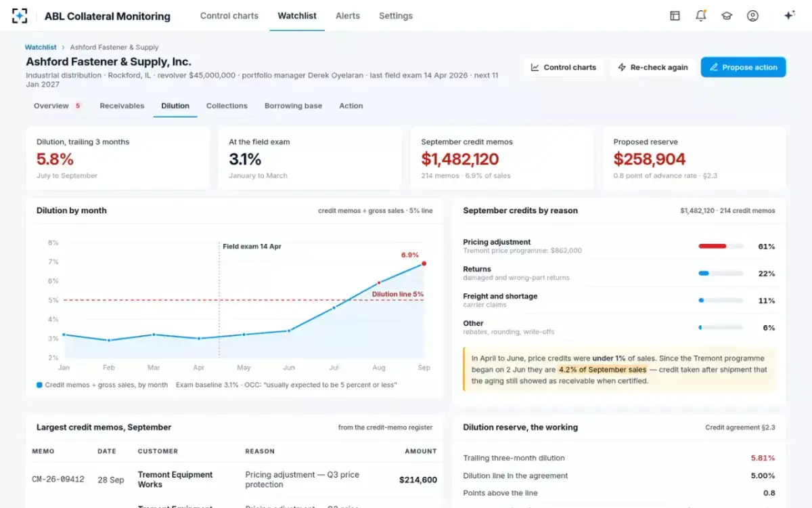Click Tremont Equipment Works customer for CM-26-09412

point(175,480)
